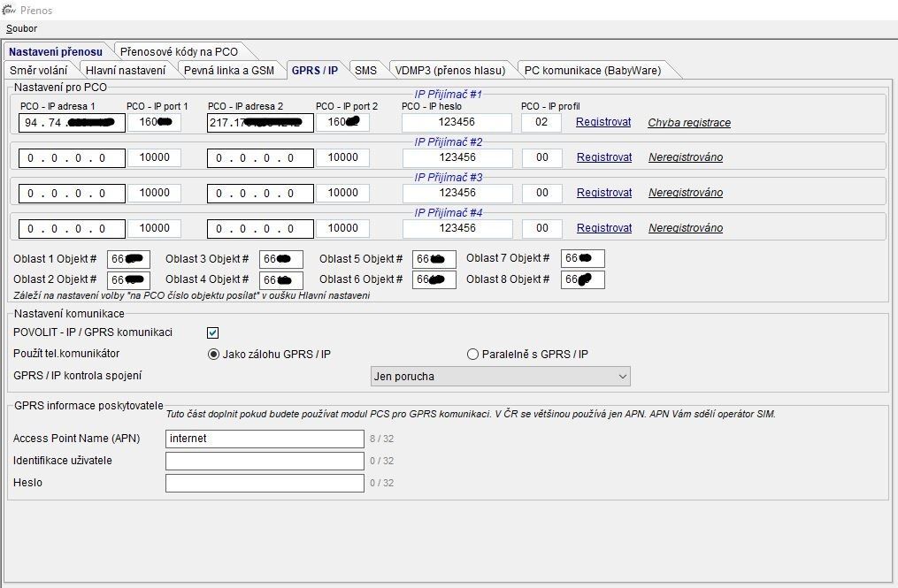Click PCO - IP heslo field of Přijímač #2
898x588 pixels.
(457, 157)
